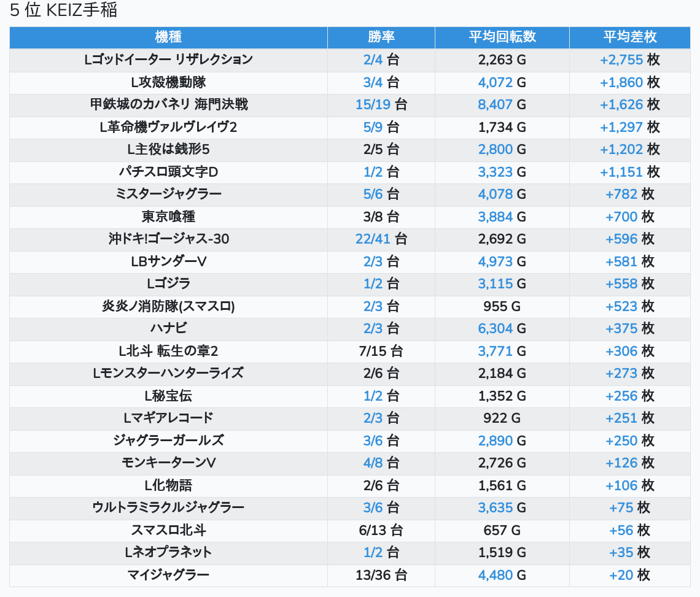This screenshot has height=597, width=700.
Task: Click the 機種 column header
Action: coord(168,37)
